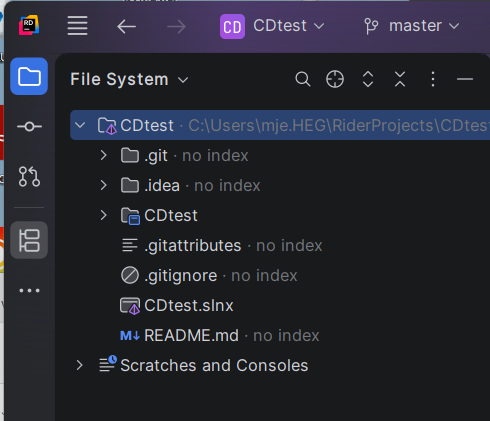Click the search magnifier in explorer toolbar
490x421 pixels.
point(303,79)
